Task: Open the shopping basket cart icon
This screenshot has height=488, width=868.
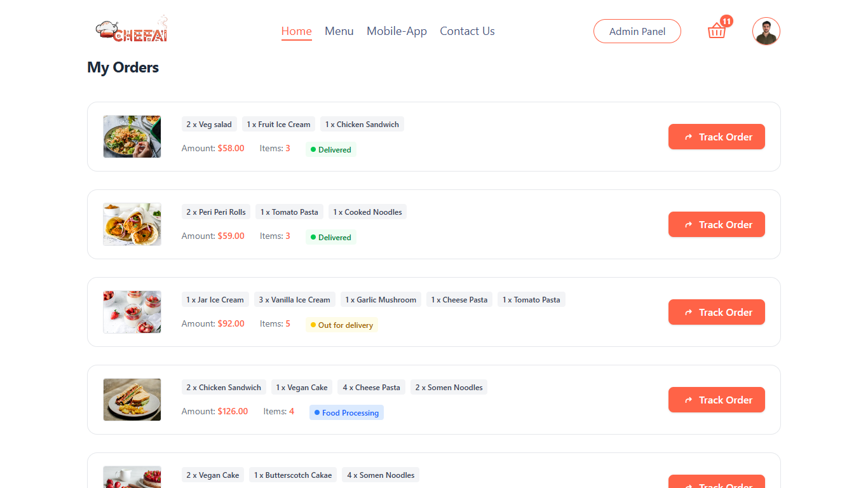Action: pyautogui.click(x=716, y=31)
